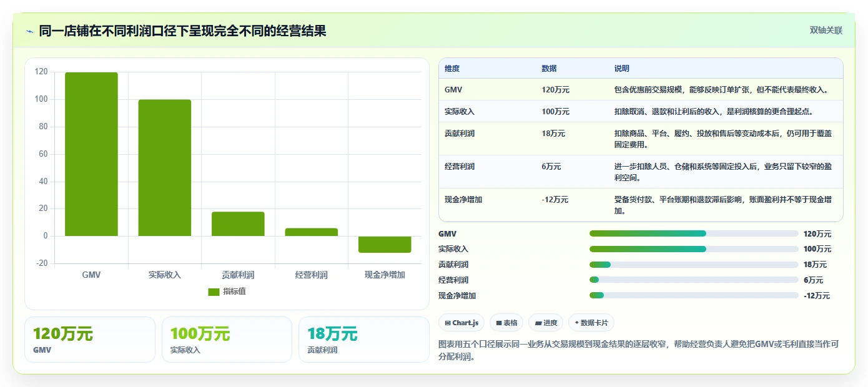Click the 实际收入 progress bar
868x387 pixels.
coord(694,249)
